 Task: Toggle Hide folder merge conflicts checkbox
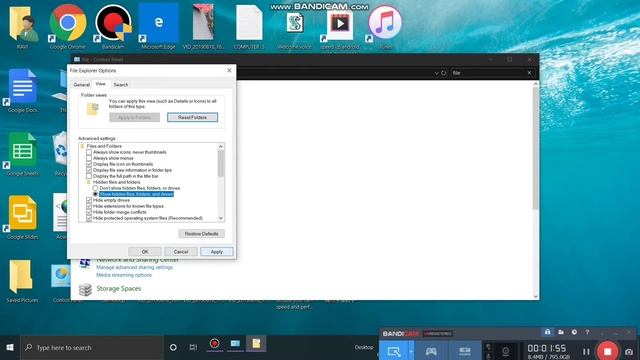[x=89, y=212]
